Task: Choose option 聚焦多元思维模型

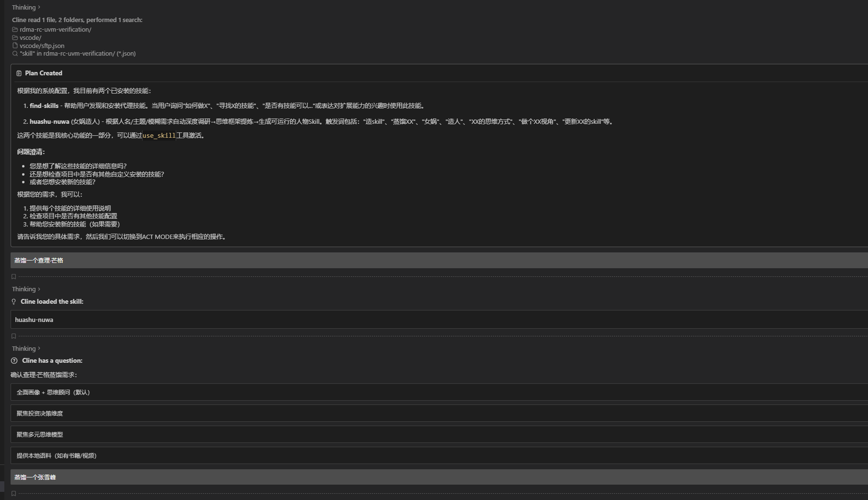Action: click(439, 434)
